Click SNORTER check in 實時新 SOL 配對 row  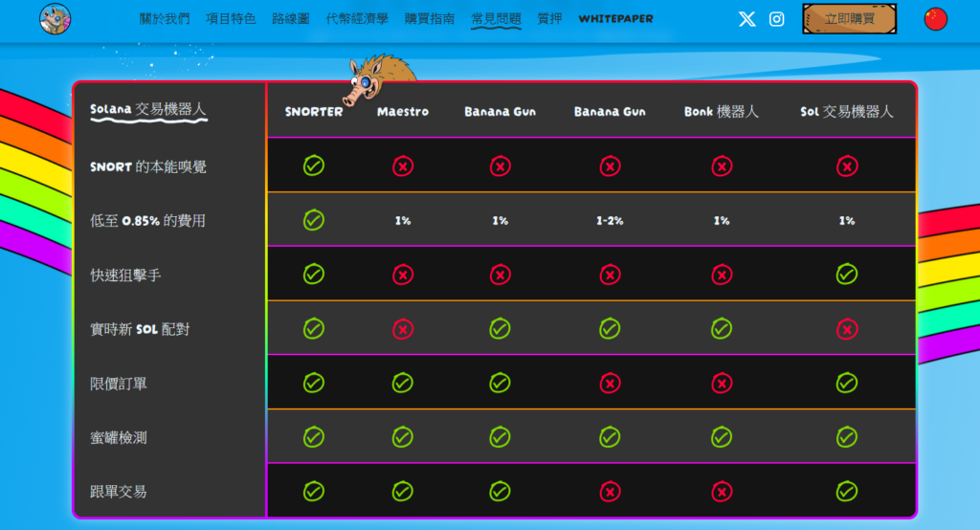click(314, 328)
